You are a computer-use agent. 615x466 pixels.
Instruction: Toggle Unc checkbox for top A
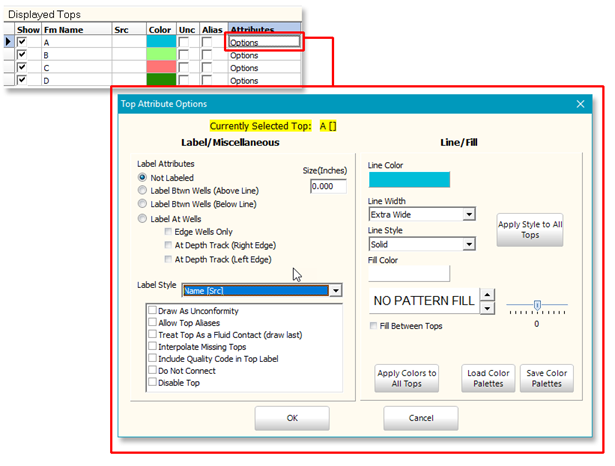coord(184,42)
